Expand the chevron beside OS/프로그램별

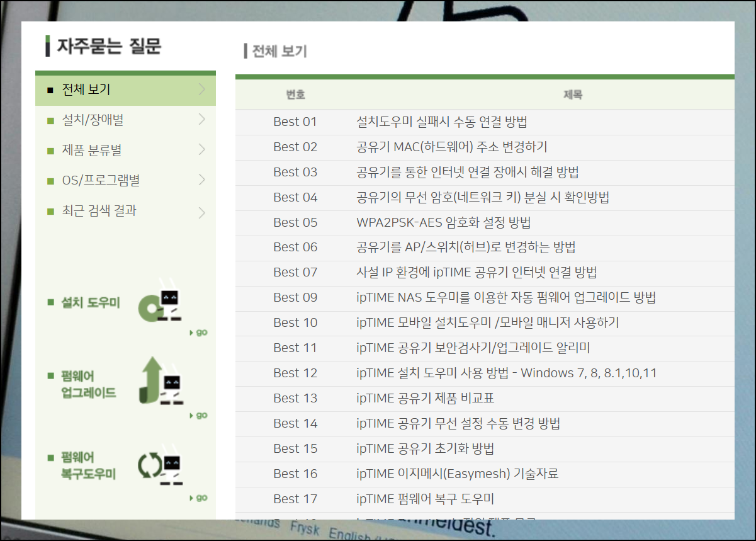(x=201, y=179)
